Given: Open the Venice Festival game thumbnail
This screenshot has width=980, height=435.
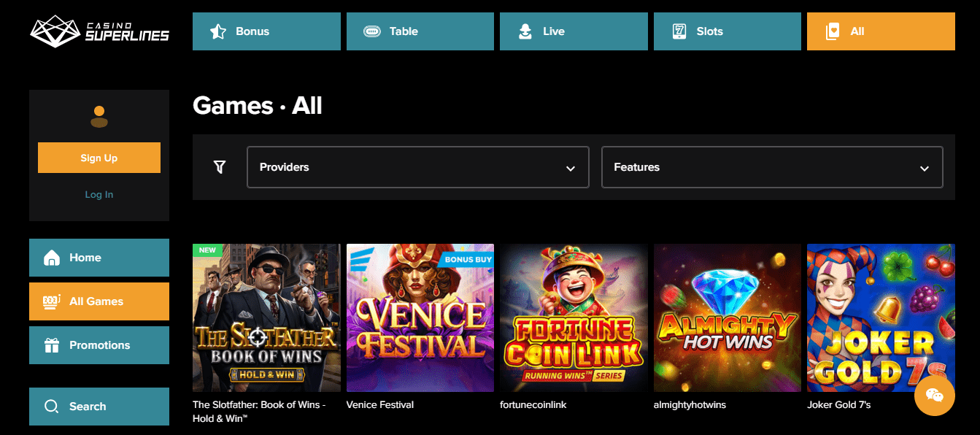Looking at the screenshot, I should click(420, 317).
